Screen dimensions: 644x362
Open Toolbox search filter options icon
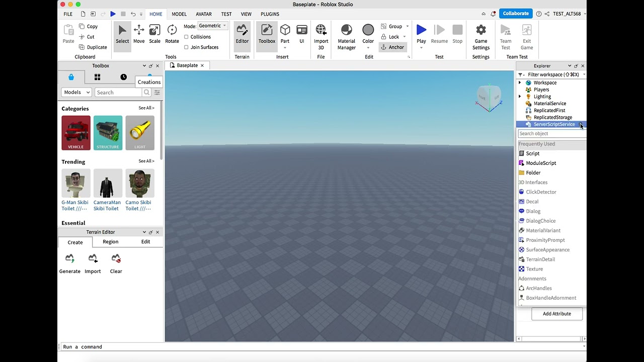point(157,93)
